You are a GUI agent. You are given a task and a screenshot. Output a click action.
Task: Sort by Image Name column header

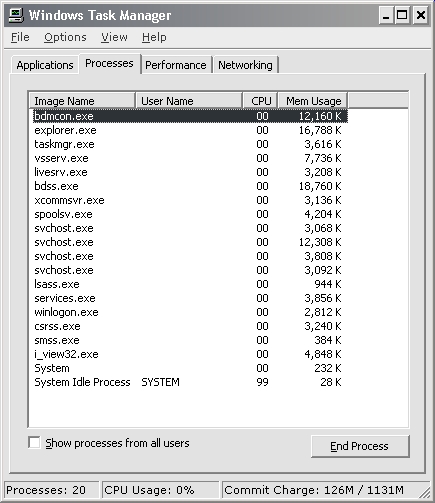point(82,101)
